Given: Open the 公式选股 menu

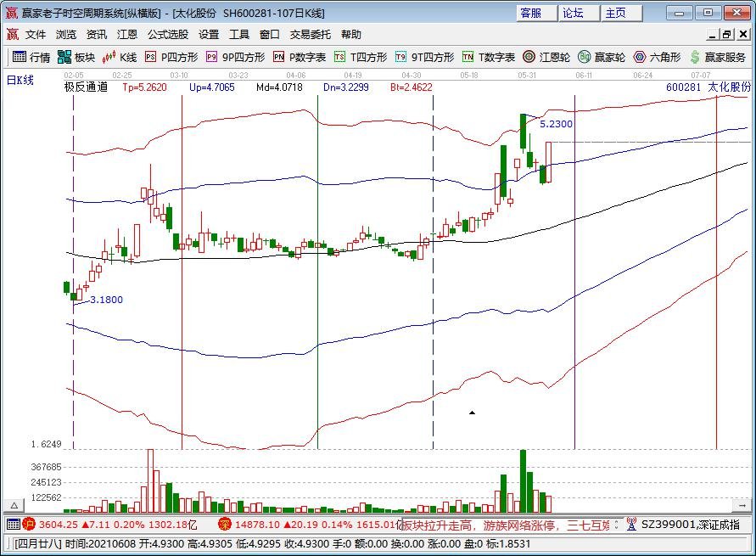Looking at the screenshot, I should pos(168,34).
